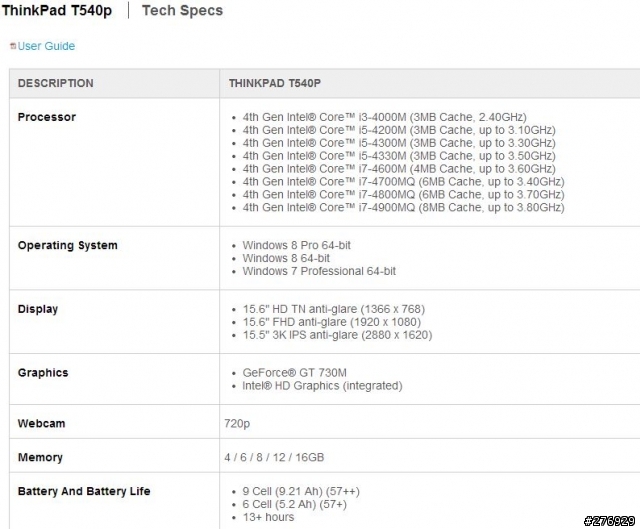Viewport: 640px width, 529px height.
Task: Select the Processor row label
Action: [x=47, y=117]
